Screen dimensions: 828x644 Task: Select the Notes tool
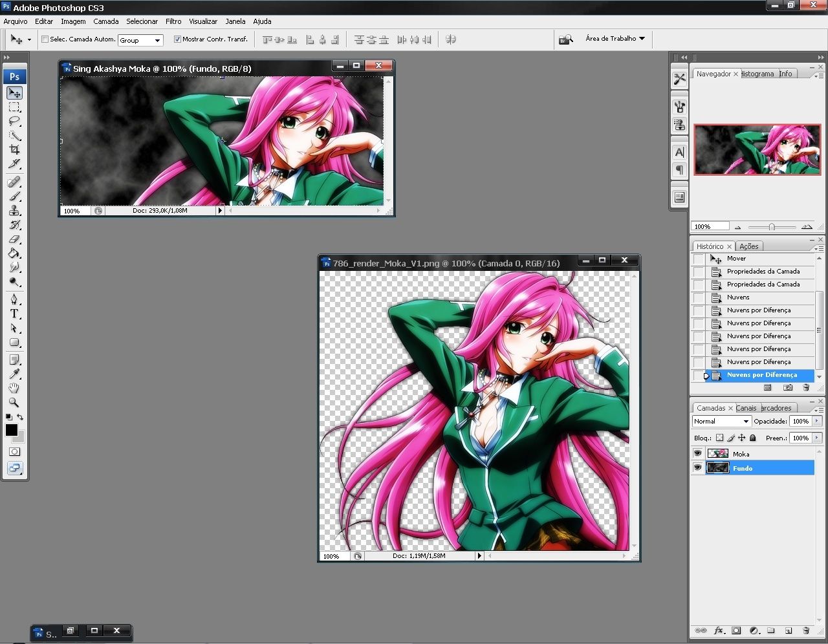click(x=14, y=360)
